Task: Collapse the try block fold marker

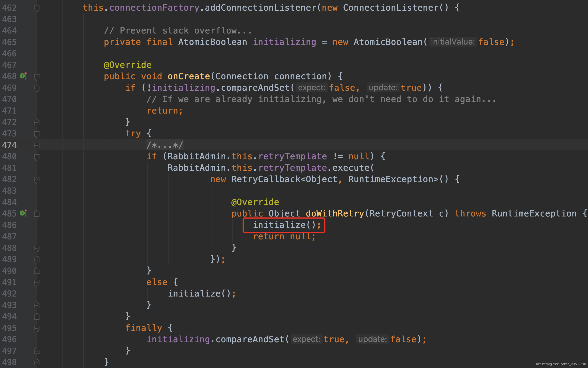Action: pyautogui.click(x=37, y=134)
